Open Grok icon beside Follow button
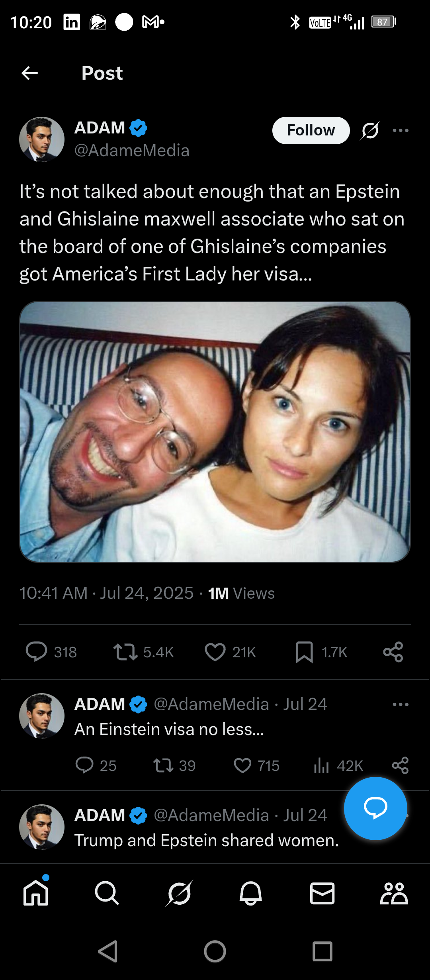The height and width of the screenshot is (980, 430). pyautogui.click(x=370, y=130)
